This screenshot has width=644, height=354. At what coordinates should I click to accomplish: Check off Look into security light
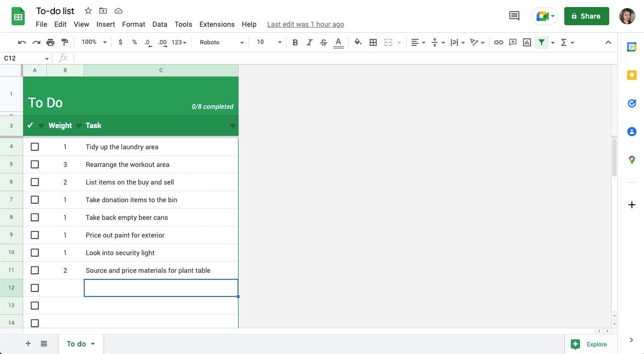[x=35, y=253]
